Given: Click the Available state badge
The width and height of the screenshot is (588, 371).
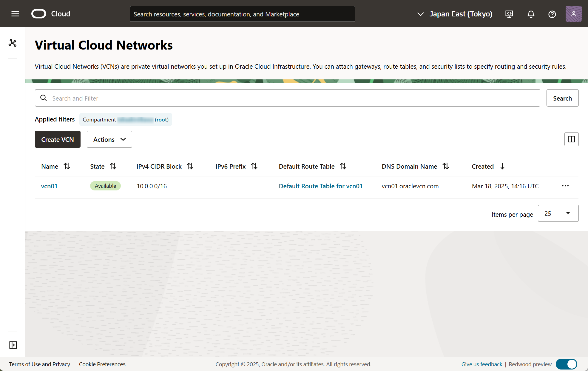Looking at the screenshot, I should click(105, 186).
